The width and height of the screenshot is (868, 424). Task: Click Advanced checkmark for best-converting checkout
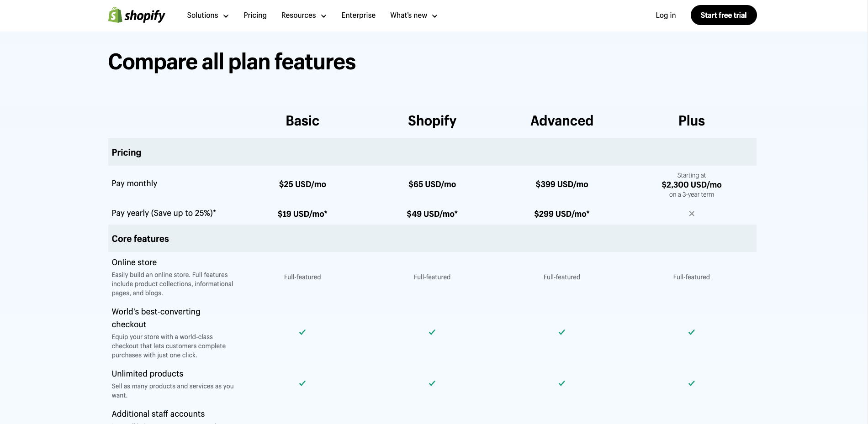pos(562,332)
